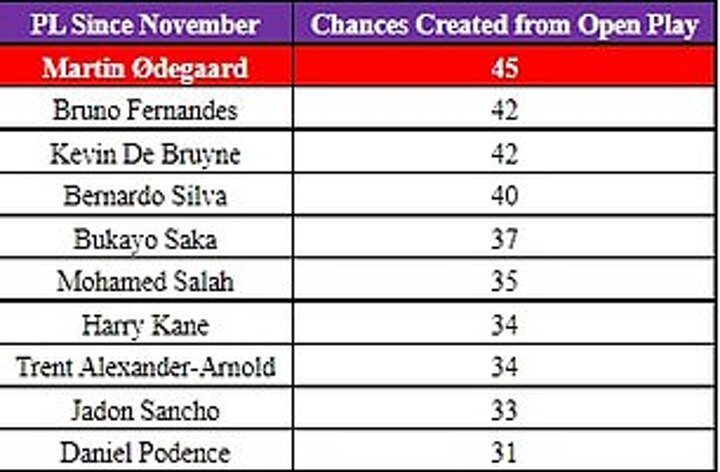The height and width of the screenshot is (472, 720).
Task: Click the Bernardo Silva name cell
Action: [x=146, y=196]
